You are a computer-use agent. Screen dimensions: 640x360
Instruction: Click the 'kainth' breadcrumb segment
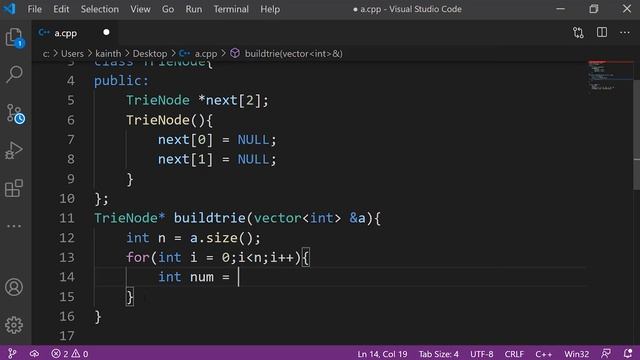[108, 53]
